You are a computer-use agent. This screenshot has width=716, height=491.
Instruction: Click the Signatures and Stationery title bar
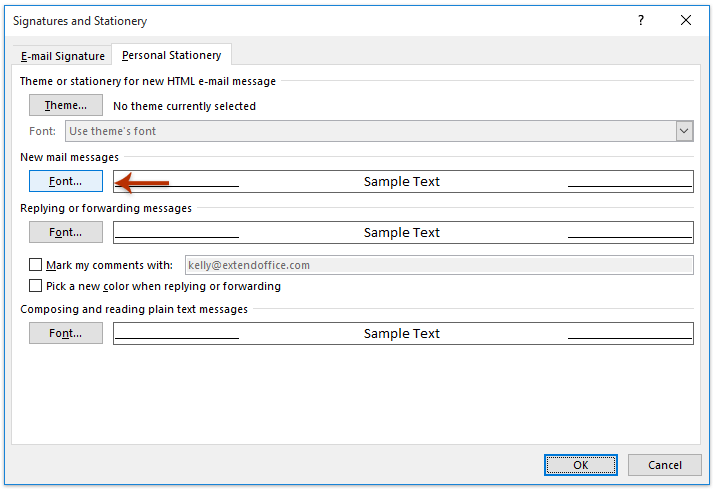pos(320,21)
